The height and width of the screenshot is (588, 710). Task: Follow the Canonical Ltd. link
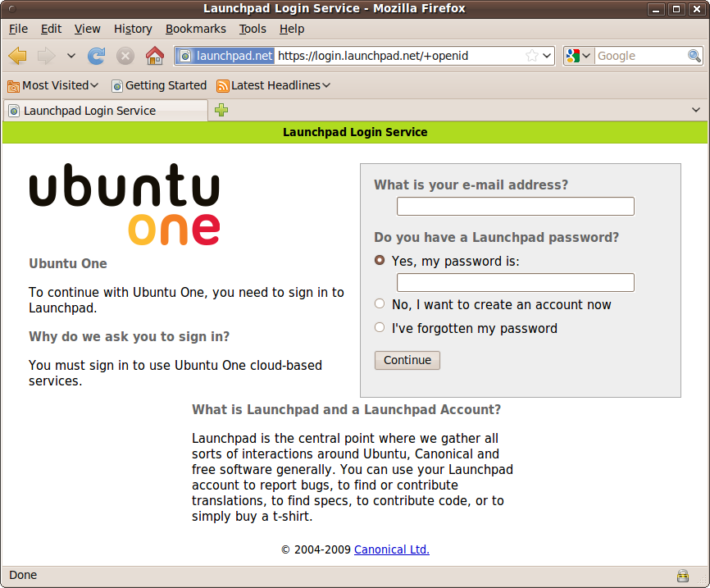coord(391,549)
